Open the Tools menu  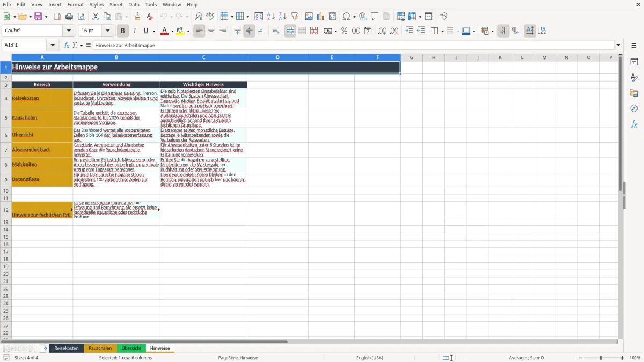point(151,4)
